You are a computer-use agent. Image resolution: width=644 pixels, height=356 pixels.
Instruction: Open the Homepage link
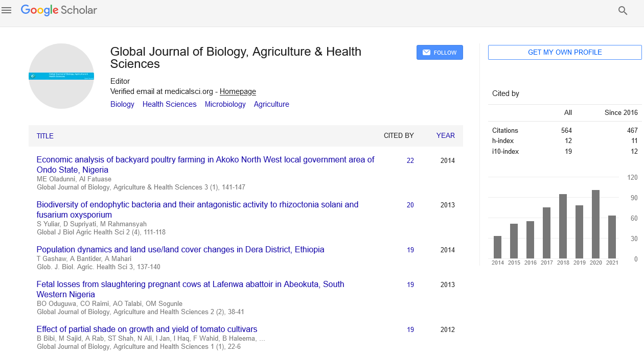[238, 92]
